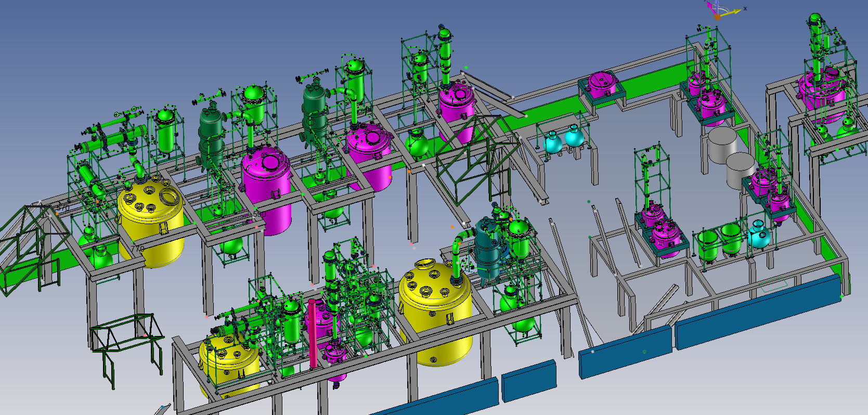Select the mid-length blue wall panel
The height and width of the screenshot is (415, 868).
(626, 352)
